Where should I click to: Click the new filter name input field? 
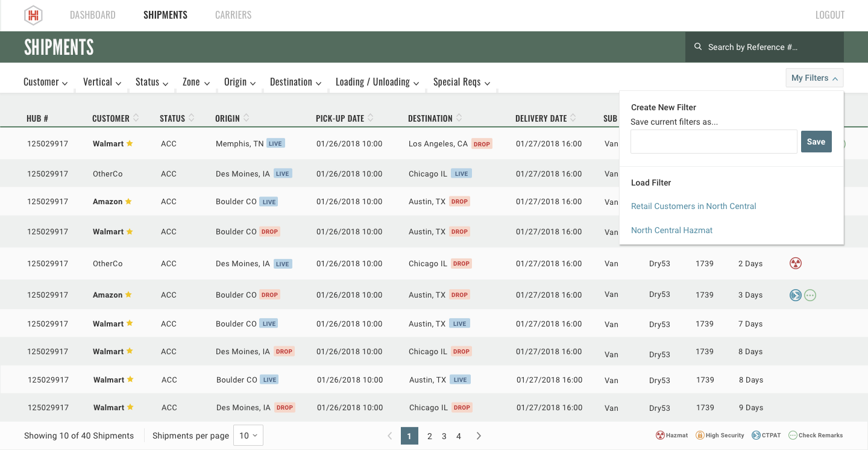(x=714, y=142)
